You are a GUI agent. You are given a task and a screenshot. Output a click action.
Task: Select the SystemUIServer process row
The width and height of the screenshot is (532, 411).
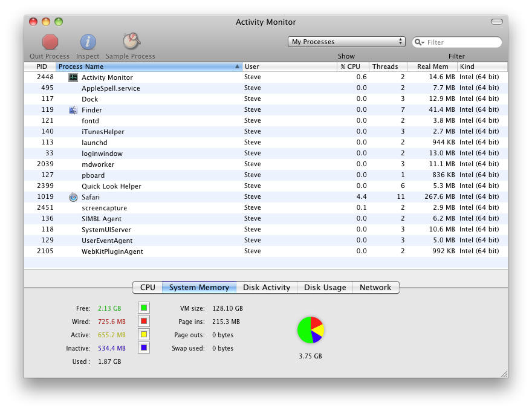[x=265, y=229]
